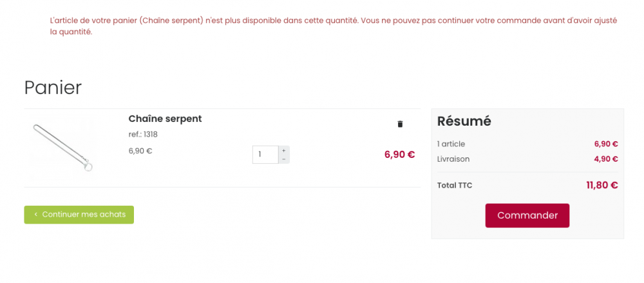Open the Chaîne serpent product thumbnail
The image size is (644, 283).
click(63, 148)
